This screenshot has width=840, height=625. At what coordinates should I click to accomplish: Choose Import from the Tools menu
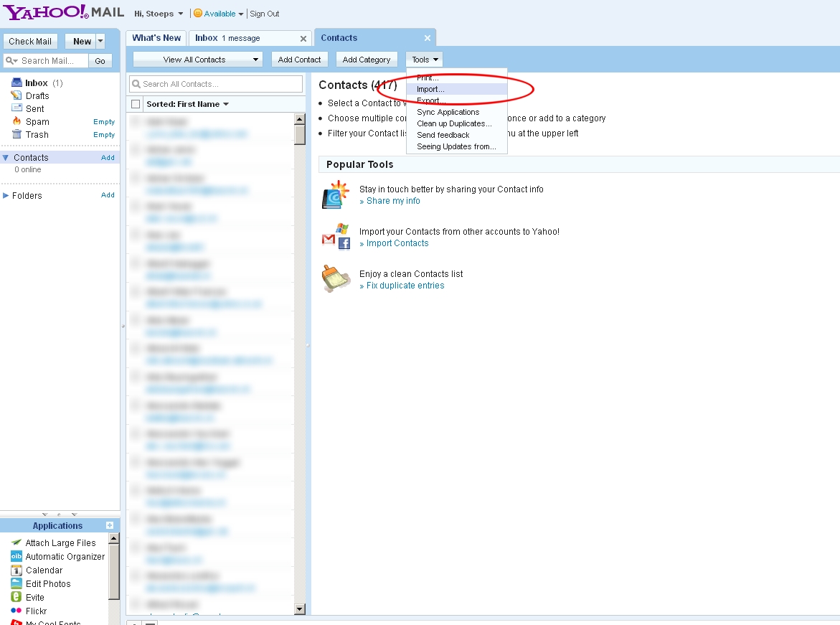[430, 89]
